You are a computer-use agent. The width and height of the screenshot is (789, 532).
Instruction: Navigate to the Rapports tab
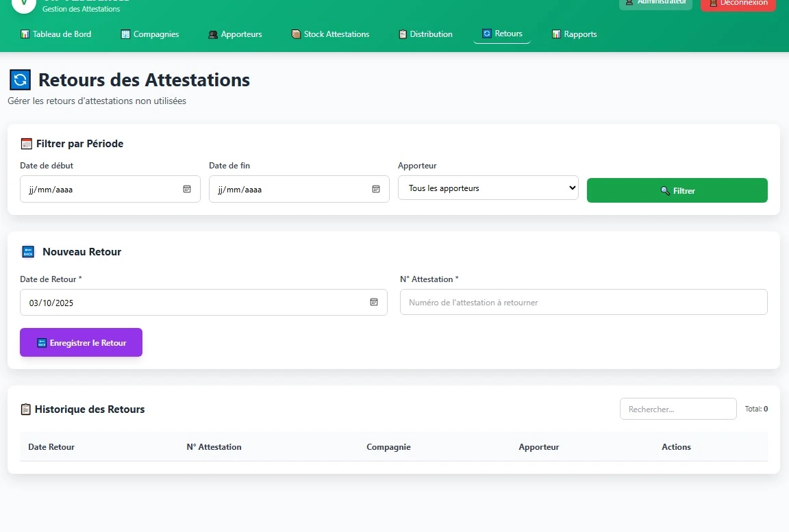[x=574, y=34]
